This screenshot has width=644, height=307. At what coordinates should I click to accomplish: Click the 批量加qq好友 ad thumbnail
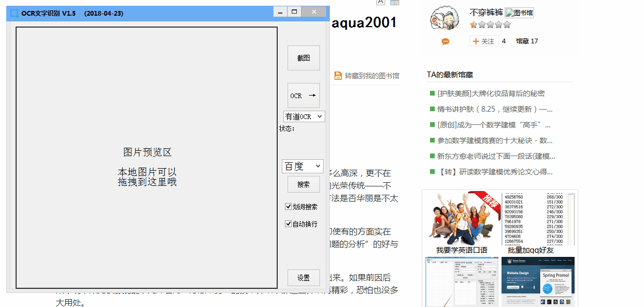click(538, 218)
